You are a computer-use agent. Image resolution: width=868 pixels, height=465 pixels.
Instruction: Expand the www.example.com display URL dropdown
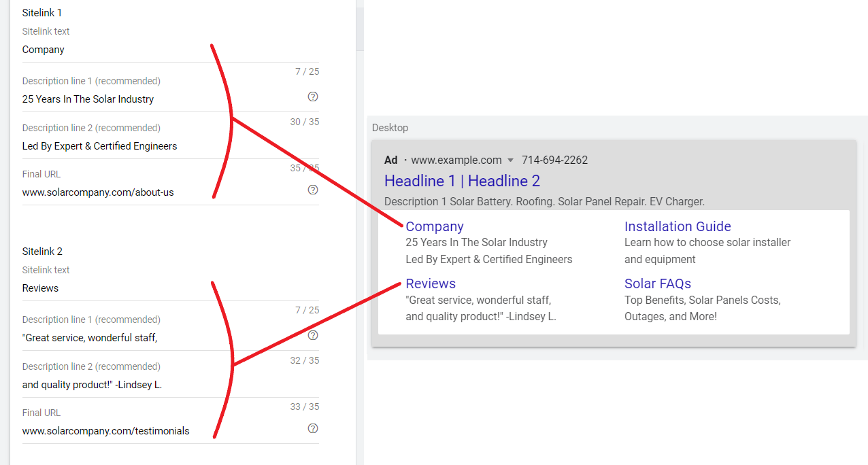(x=510, y=160)
